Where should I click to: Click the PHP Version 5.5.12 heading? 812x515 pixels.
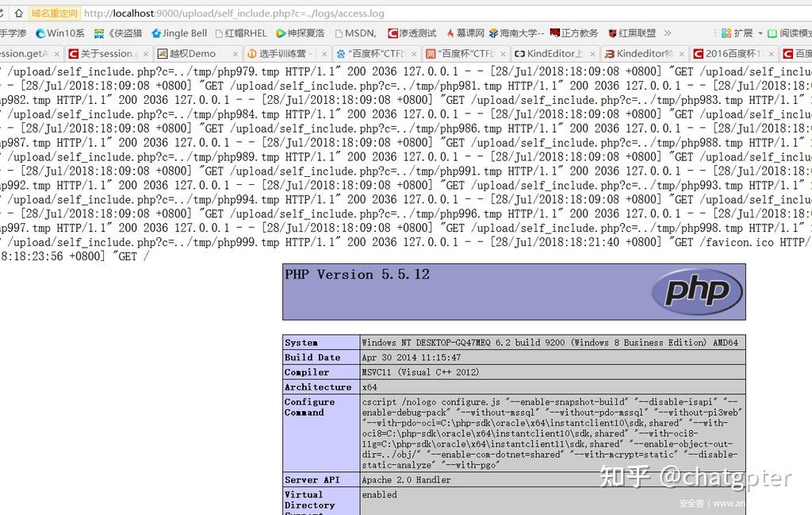(358, 275)
